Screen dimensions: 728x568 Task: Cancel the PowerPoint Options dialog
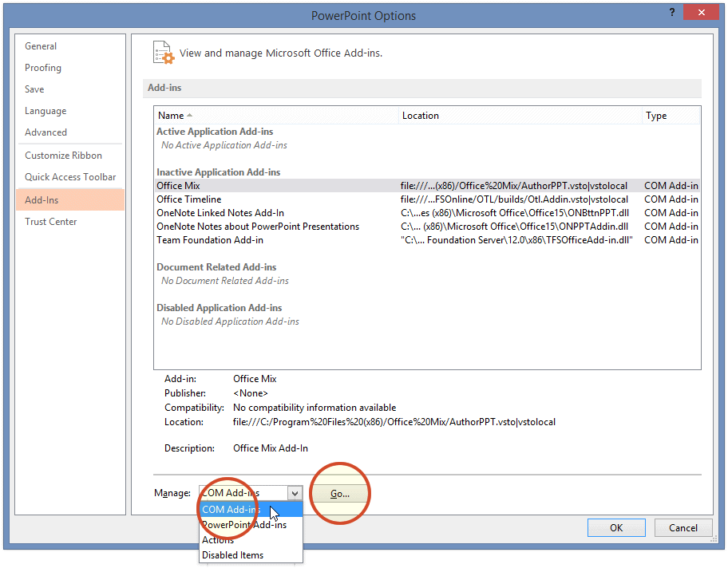[x=683, y=527]
